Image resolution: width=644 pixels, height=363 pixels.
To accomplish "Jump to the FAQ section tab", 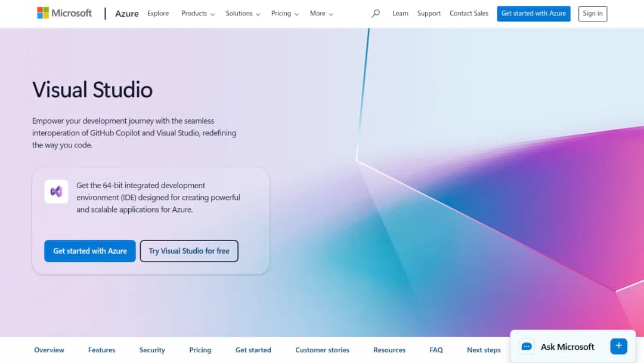I will (x=436, y=350).
